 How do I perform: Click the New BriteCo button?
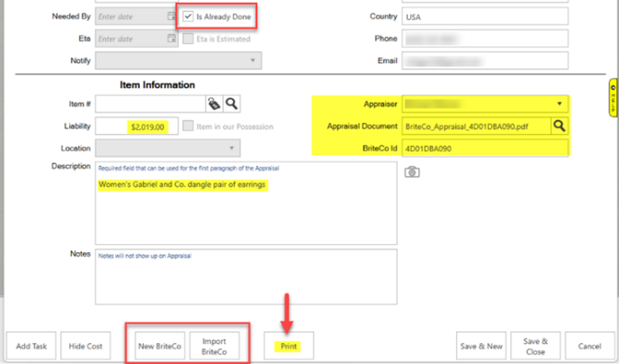click(x=160, y=346)
